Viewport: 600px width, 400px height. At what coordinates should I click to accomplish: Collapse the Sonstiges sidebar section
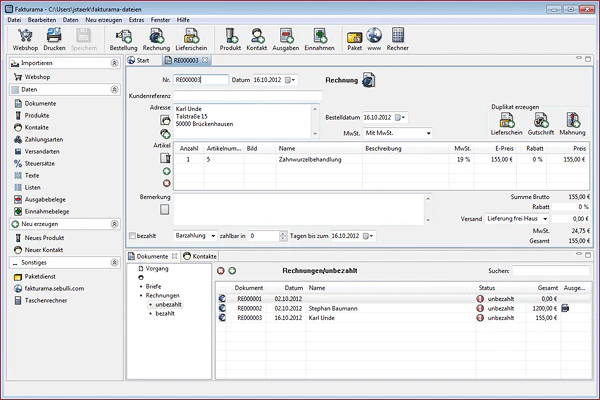point(114,263)
